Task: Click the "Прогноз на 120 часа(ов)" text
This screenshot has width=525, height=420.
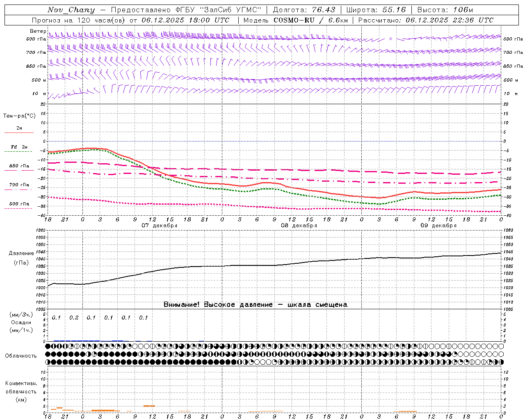Action: point(79,20)
